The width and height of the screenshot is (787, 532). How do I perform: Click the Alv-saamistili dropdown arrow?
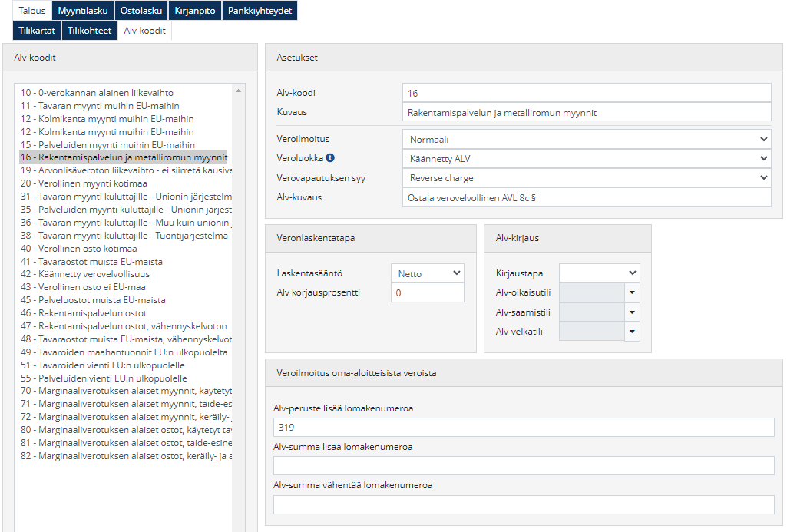[x=632, y=312]
